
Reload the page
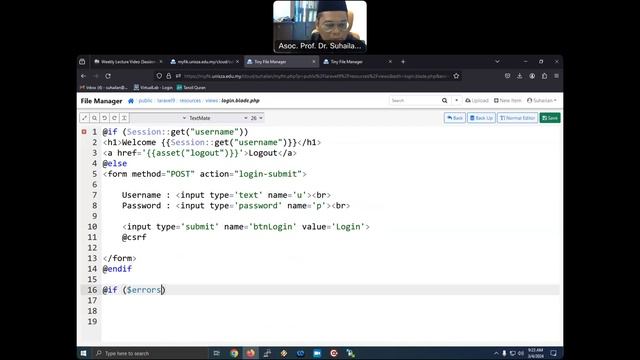click(108, 76)
